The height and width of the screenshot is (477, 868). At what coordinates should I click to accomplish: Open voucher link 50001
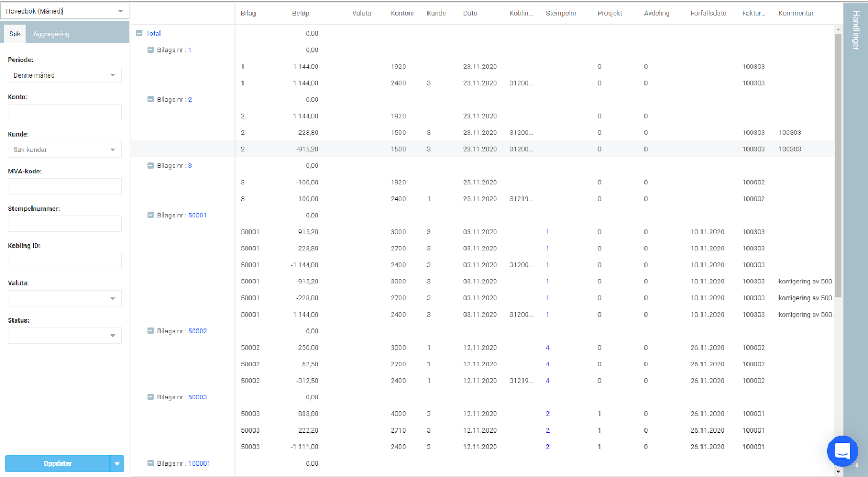point(197,215)
